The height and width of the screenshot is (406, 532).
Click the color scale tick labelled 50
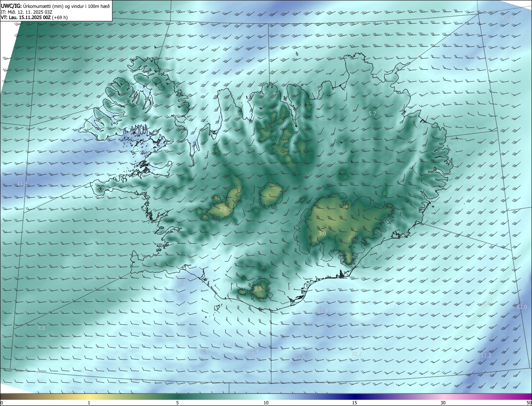point(529,403)
